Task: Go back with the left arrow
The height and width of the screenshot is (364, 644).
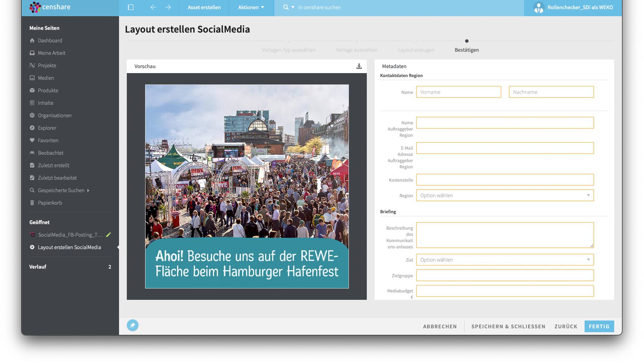Action: pos(153,7)
